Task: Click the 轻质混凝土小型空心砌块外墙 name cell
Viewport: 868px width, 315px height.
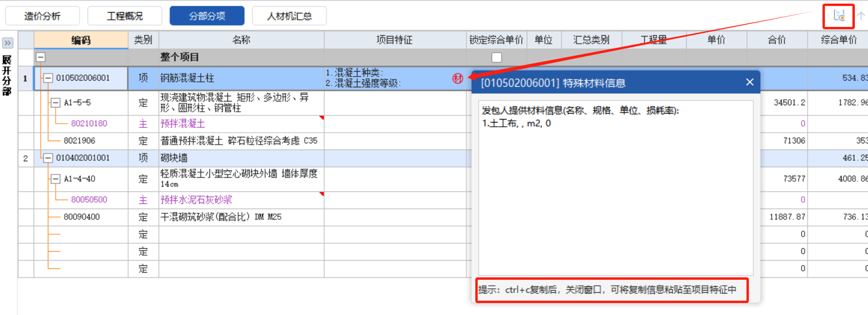Action: coord(241,179)
